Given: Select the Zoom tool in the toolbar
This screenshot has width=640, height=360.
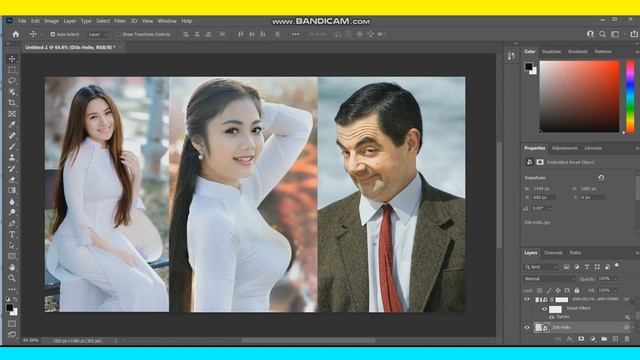Looking at the screenshot, I should coord(12,278).
